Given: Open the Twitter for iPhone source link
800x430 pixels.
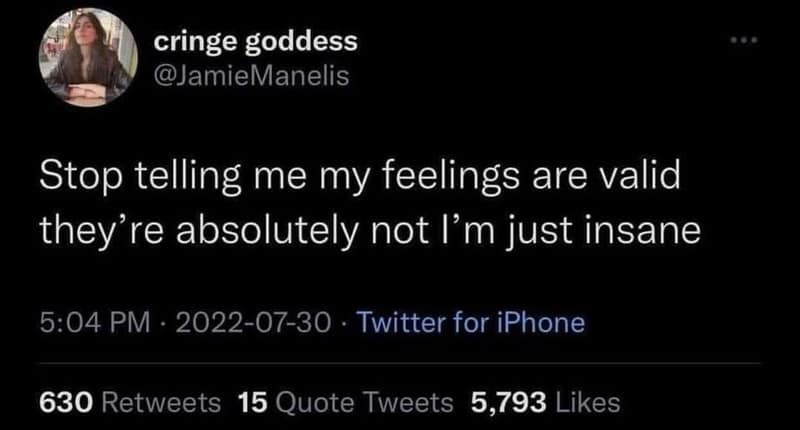Looking at the screenshot, I should [471, 324].
